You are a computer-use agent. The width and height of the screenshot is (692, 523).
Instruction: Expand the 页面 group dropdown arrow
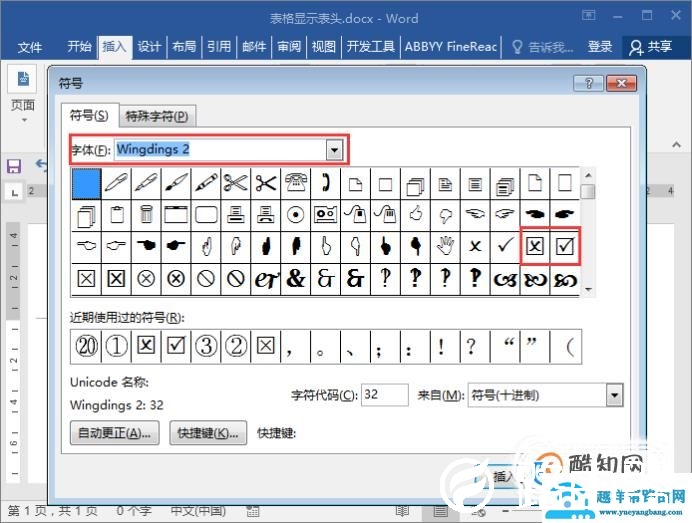click(24, 120)
